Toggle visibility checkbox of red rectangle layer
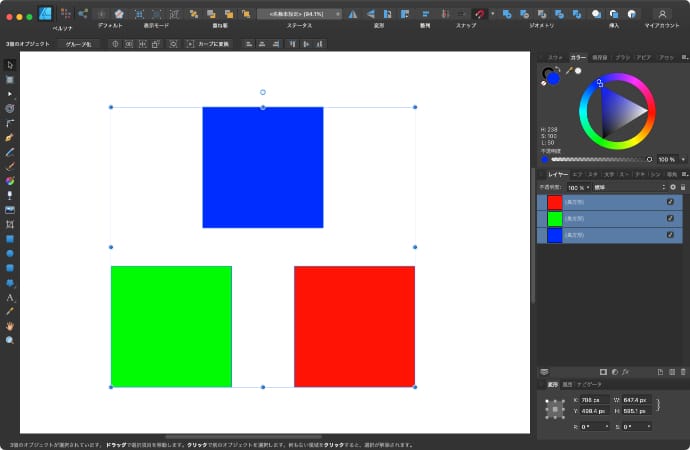The width and height of the screenshot is (690, 450). pos(670,202)
